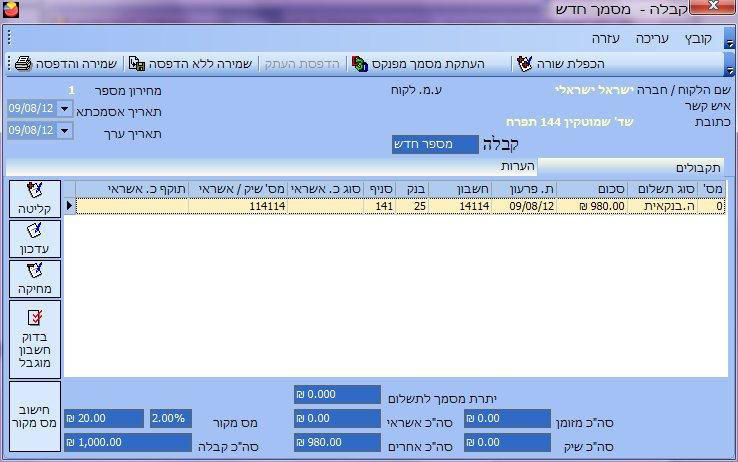Click the העתקת מסמך מפנקס toolbar text
This screenshot has height=462, width=738.
pyautogui.click(x=428, y=64)
